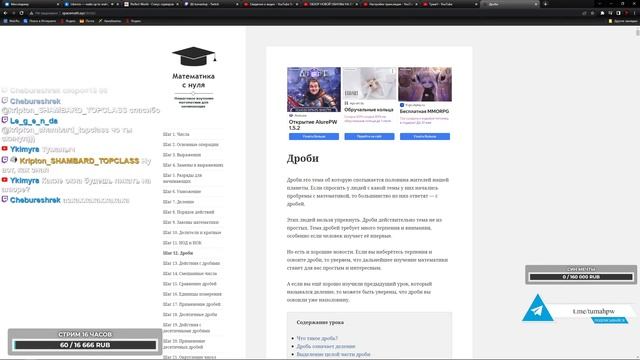Click the graduation cap site logo
This screenshot has width=640, height=360.
click(x=194, y=56)
